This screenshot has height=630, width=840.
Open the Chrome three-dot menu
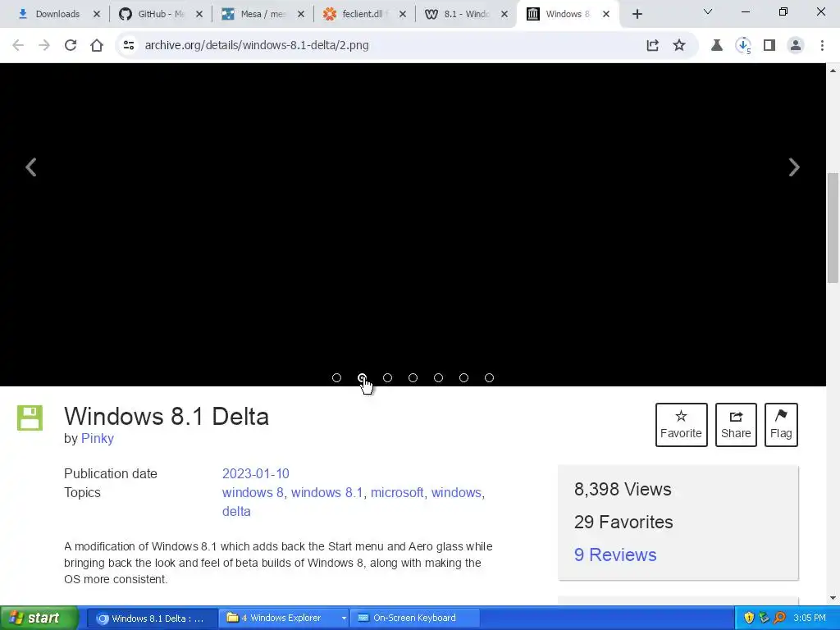point(822,46)
